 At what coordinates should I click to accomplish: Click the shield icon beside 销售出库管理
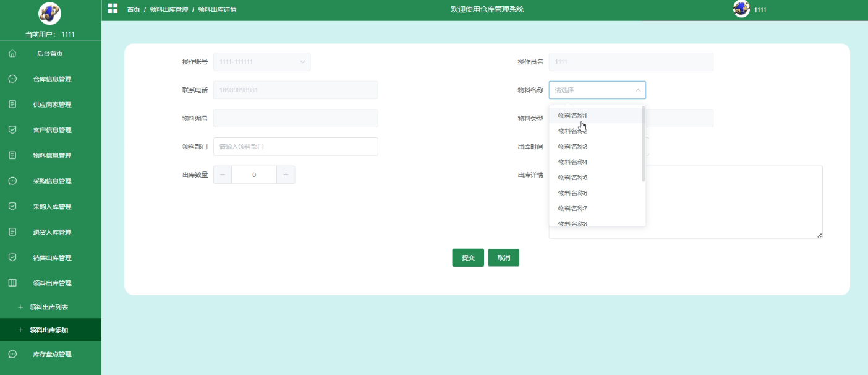12,257
